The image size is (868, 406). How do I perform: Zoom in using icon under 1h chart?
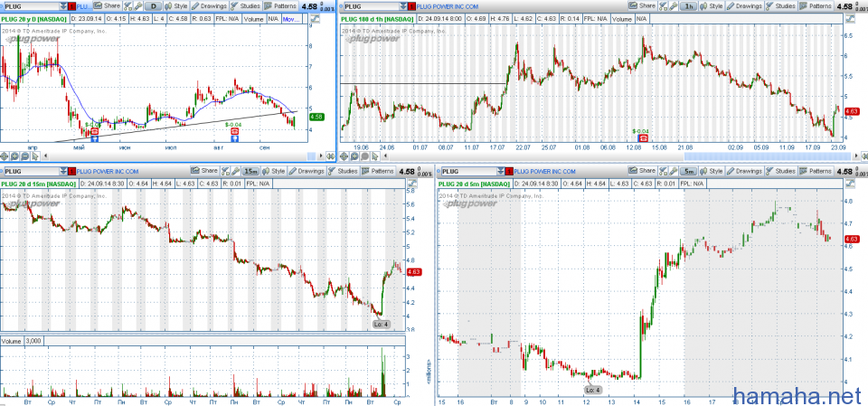click(x=354, y=156)
